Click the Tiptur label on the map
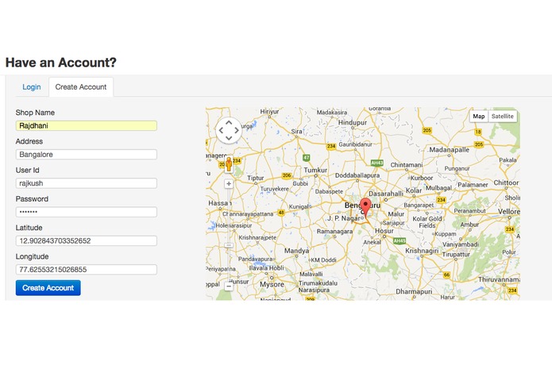The height and width of the screenshot is (392, 552). click(x=256, y=179)
